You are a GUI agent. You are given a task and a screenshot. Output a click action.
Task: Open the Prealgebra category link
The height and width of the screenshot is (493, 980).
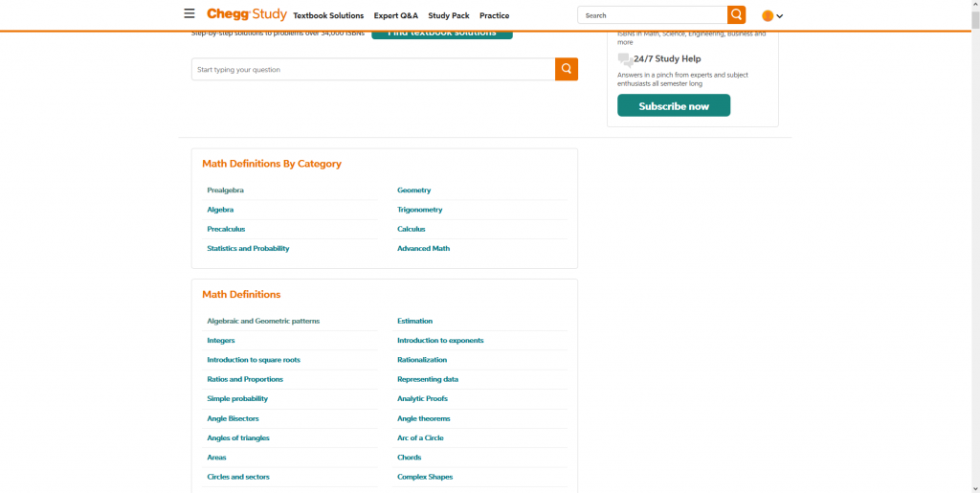225,190
